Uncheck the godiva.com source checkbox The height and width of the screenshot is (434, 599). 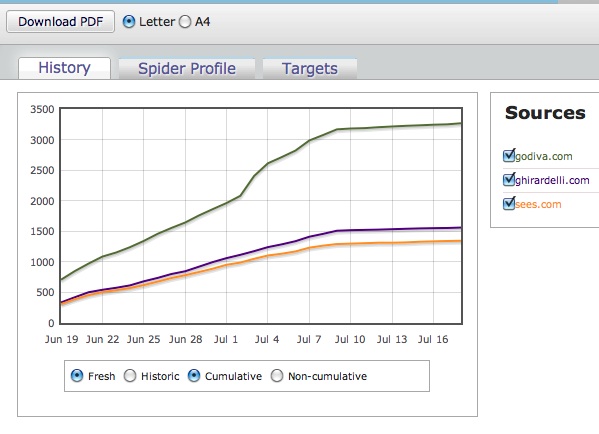pyautogui.click(x=509, y=155)
